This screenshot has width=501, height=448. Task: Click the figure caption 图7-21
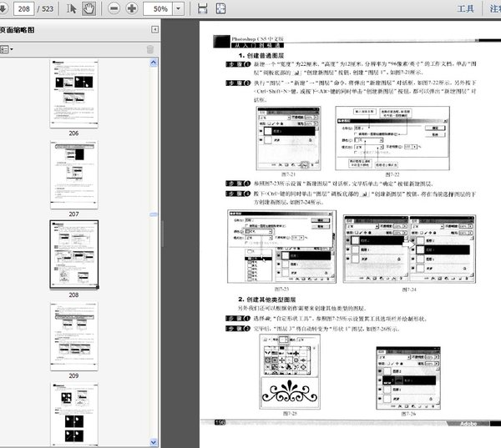[288, 174]
